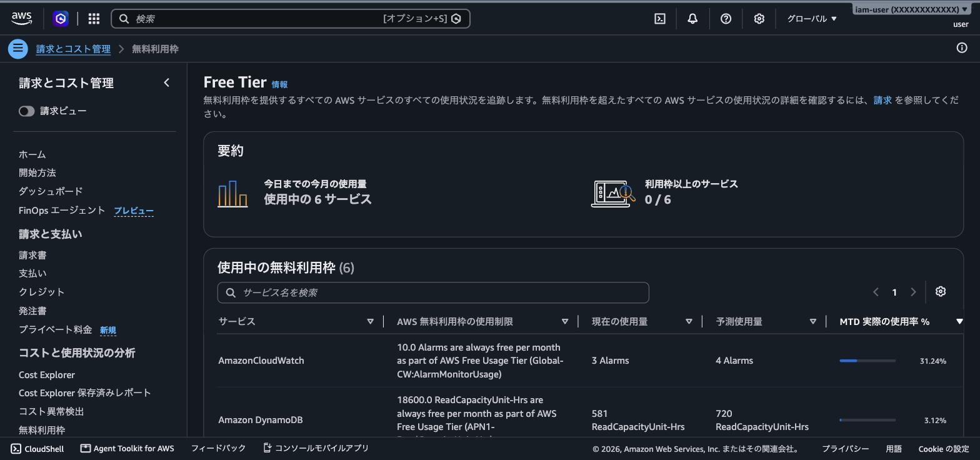Open 請求書 in the sidebar
This screenshot has width=980, height=460.
pos(32,255)
